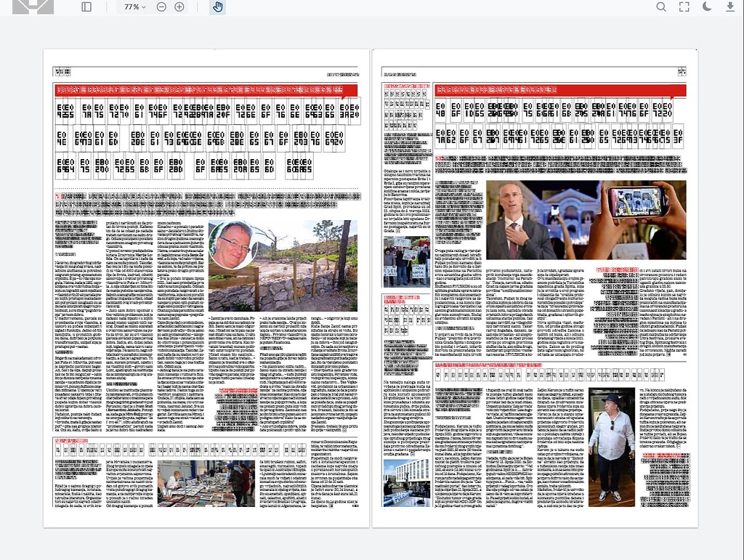Enable dark mode with the moon icon
This screenshot has height=560, width=744.
705,8
